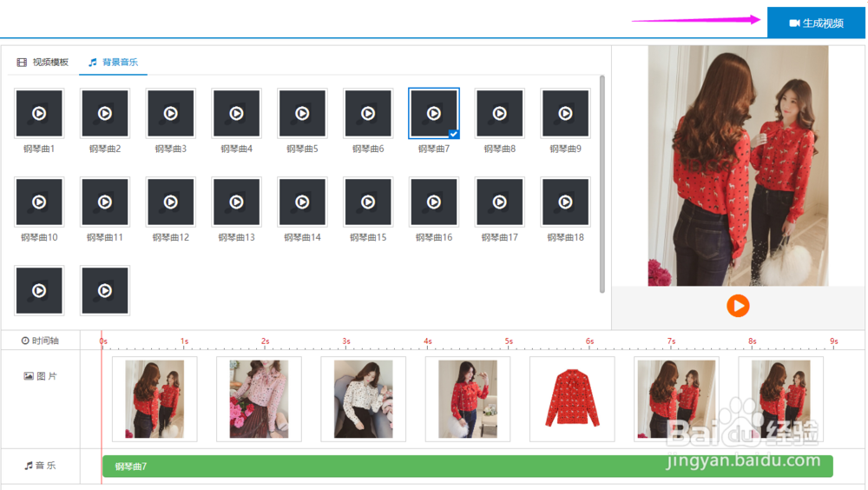Image resolution: width=868 pixels, height=490 pixels.
Task: Click the 时间轴 clock label
Action: [40, 341]
